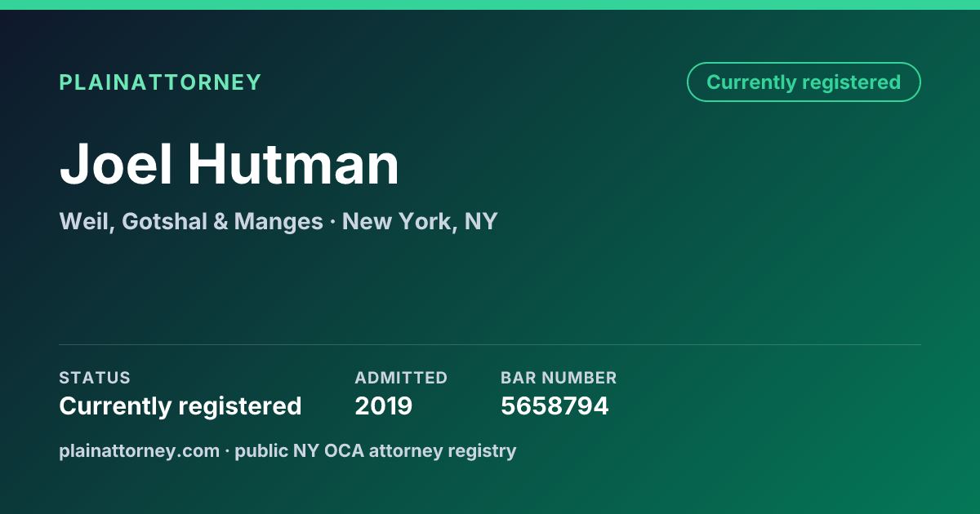
Task: Click the word Joel in the heading
Action: [x=116, y=164]
